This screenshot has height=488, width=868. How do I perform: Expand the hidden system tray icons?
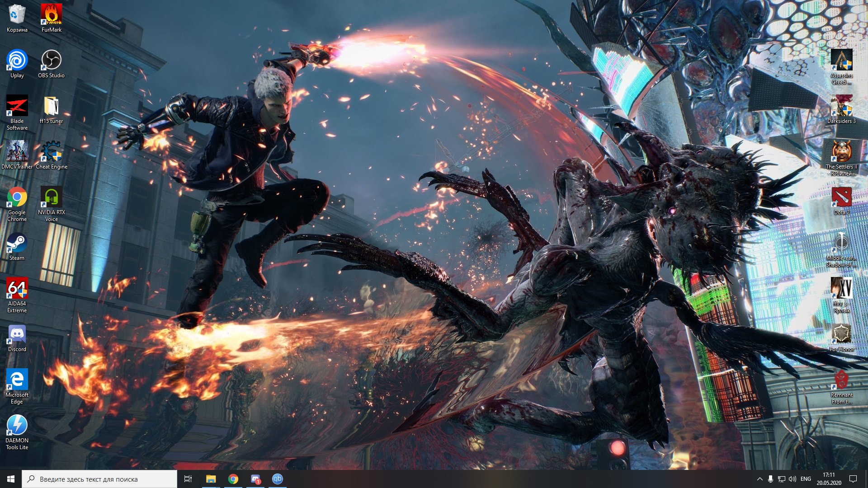point(759,479)
